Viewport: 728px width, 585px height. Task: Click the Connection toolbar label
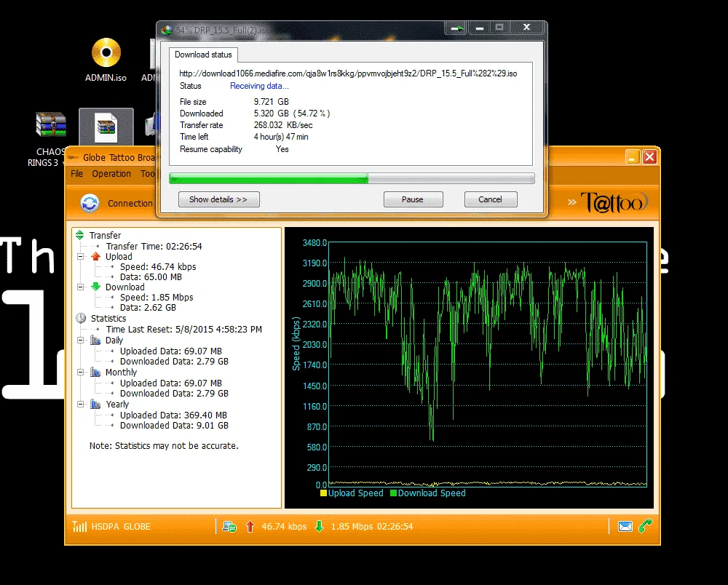(x=130, y=203)
